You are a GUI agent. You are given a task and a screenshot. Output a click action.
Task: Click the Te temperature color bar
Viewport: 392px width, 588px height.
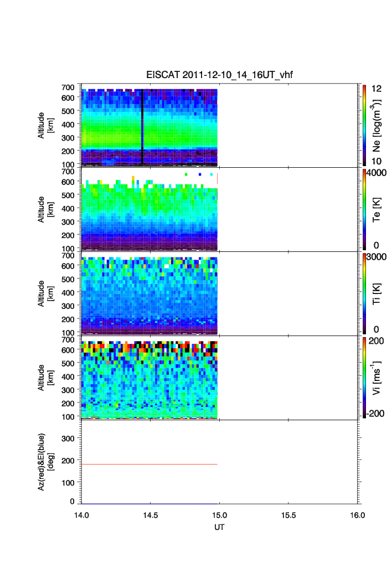click(x=364, y=209)
